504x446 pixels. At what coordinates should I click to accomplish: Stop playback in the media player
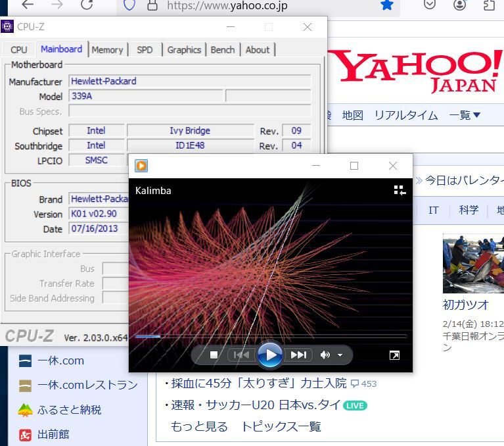click(x=214, y=355)
